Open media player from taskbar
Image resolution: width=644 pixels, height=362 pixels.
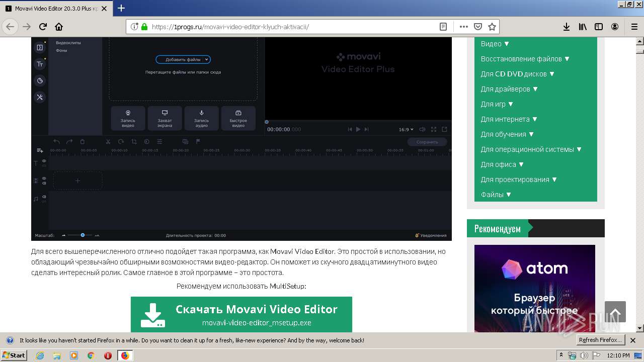coord(74,355)
